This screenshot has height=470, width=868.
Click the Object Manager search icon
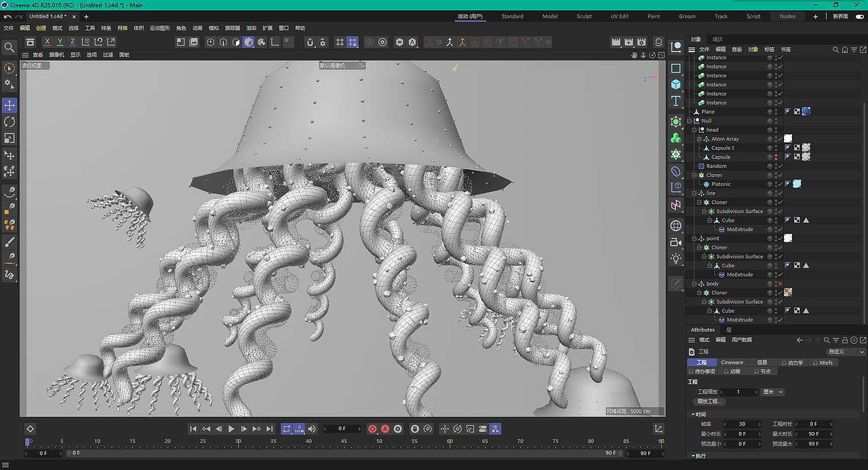836,50
